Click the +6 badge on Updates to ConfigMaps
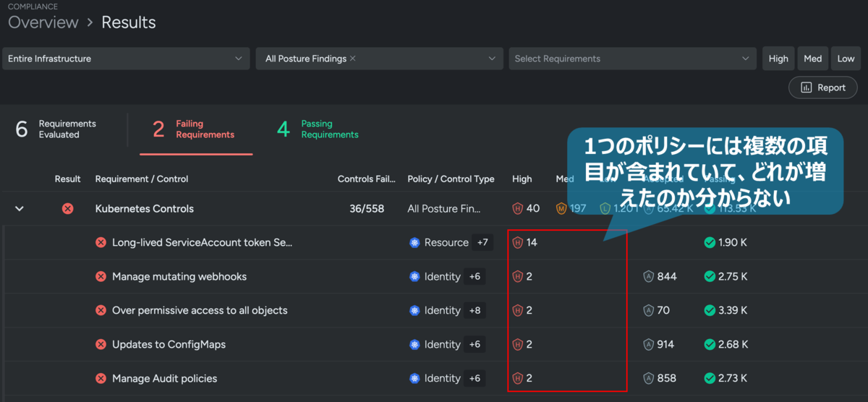This screenshot has width=868, height=402. coord(475,345)
